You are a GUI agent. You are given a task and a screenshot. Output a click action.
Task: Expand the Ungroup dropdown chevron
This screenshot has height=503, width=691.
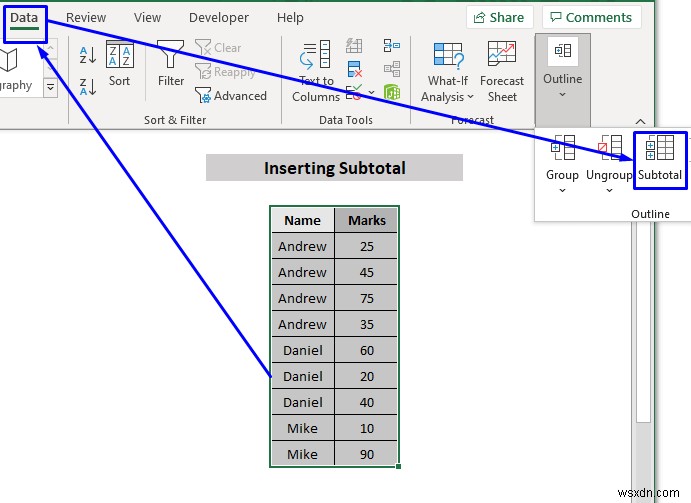(x=609, y=190)
